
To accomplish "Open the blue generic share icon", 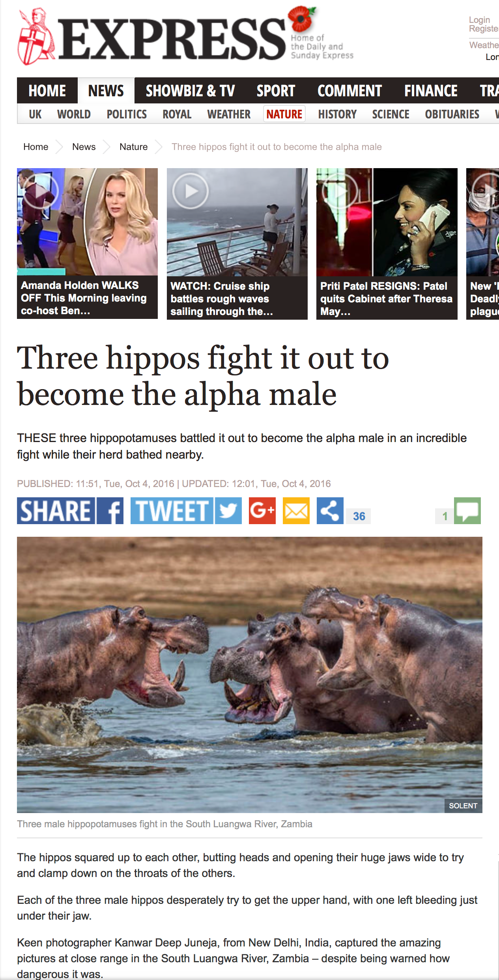I will point(330,511).
